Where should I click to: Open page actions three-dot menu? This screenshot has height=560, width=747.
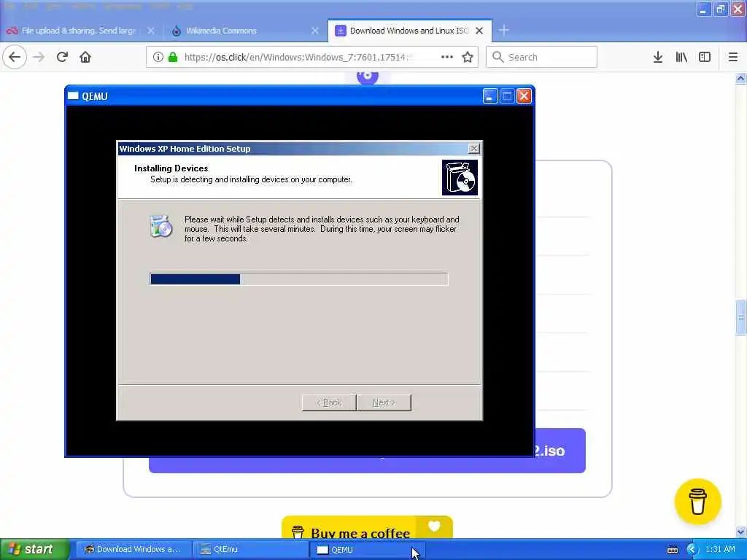pos(447,57)
